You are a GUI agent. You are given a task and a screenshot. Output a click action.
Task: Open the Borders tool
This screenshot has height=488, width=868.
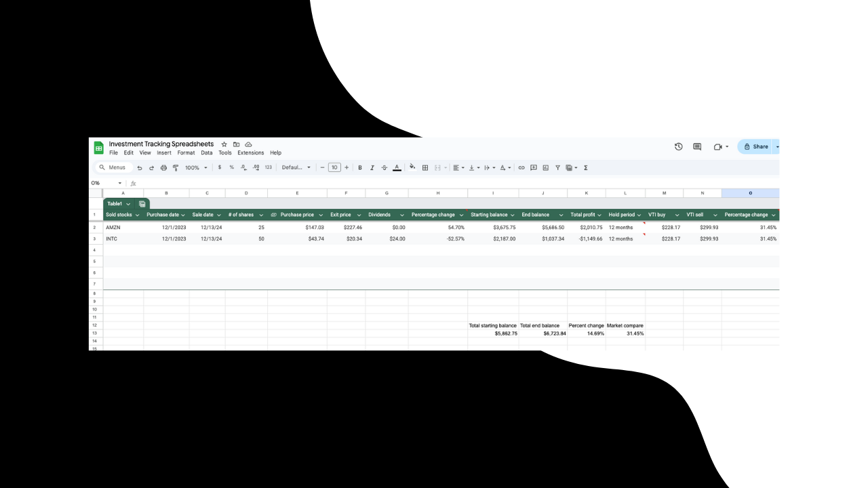tap(425, 167)
